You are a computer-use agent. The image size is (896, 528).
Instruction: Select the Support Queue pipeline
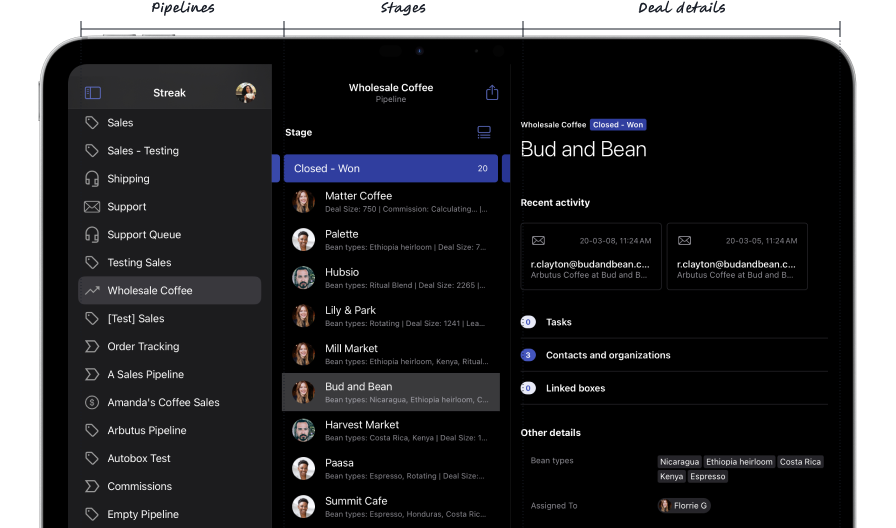[x=169, y=234]
